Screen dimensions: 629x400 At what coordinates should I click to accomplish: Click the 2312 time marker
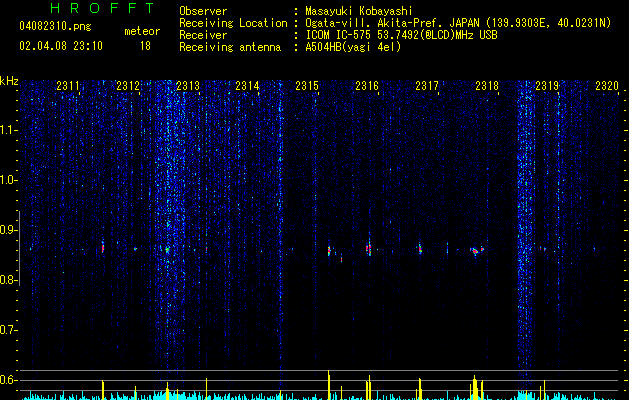[x=128, y=86]
